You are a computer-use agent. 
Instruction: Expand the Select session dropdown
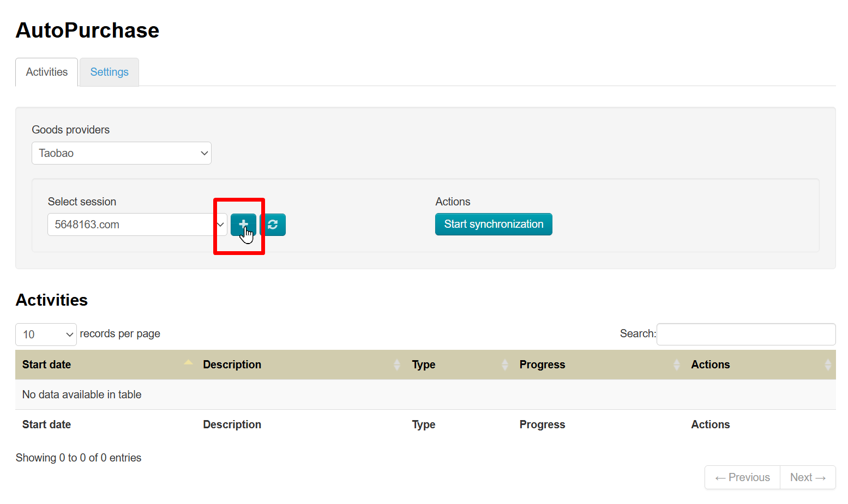pos(136,224)
